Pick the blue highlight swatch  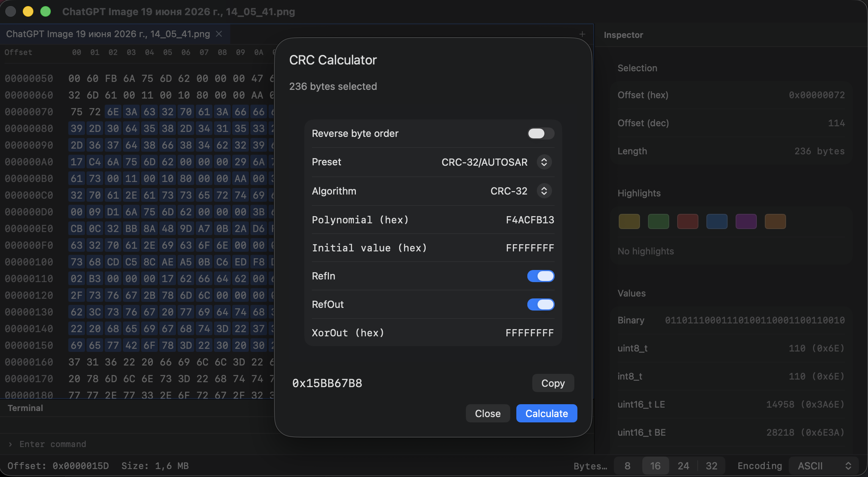[717, 221]
